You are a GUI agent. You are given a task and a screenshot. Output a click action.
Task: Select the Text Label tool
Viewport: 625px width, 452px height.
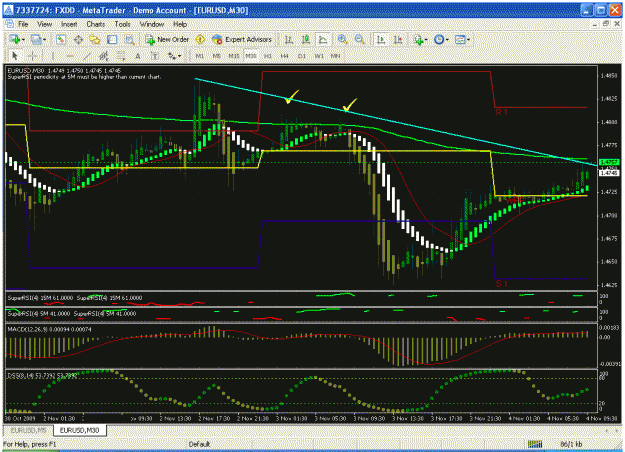(x=155, y=56)
